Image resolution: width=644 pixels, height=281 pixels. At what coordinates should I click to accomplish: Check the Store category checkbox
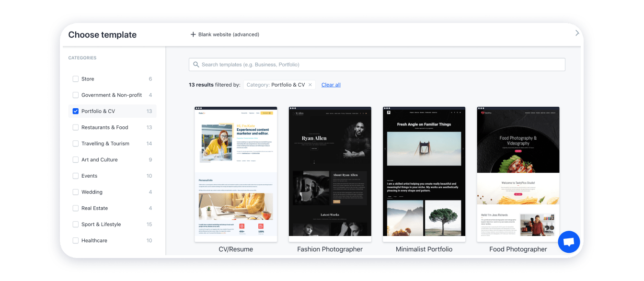click(75, 79)
